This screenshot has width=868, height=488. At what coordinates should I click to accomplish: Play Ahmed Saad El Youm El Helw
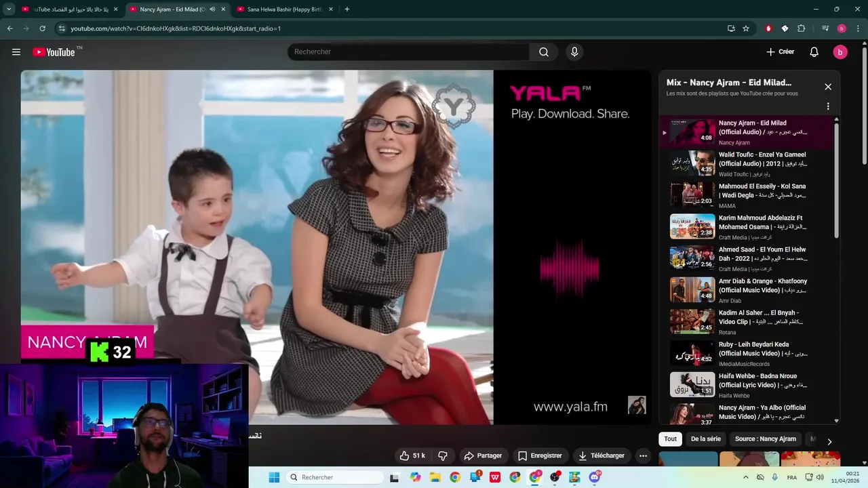[747, 259]
